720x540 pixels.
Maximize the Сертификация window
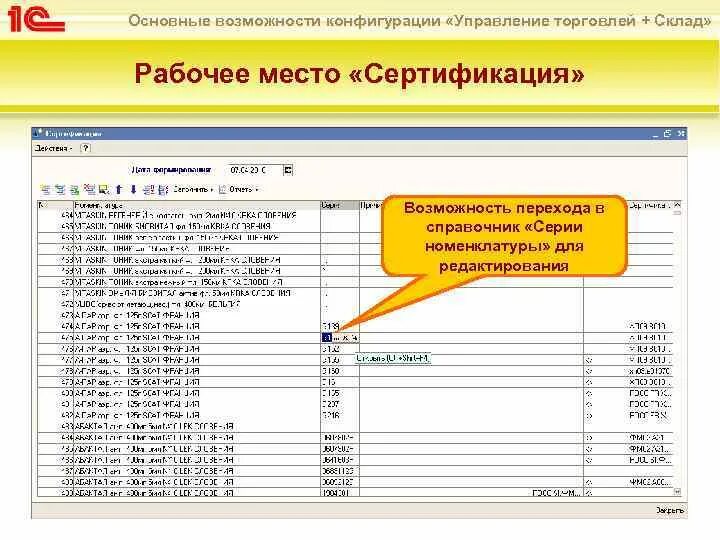click(x=667, y=133)
